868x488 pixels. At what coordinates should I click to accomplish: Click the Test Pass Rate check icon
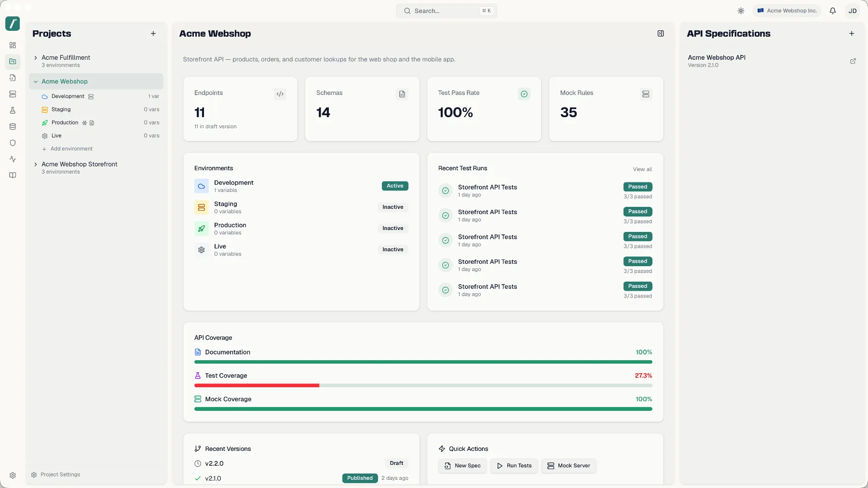pyautogui.click(x=524, y=94)
